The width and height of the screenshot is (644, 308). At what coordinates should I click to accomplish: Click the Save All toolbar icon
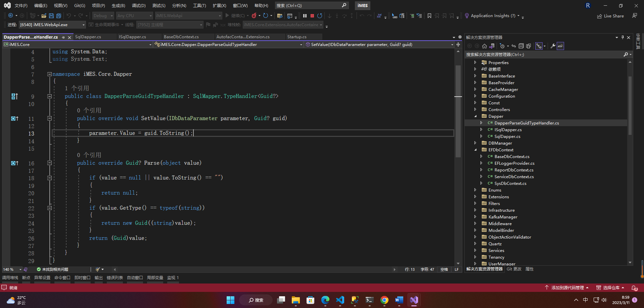59,16
